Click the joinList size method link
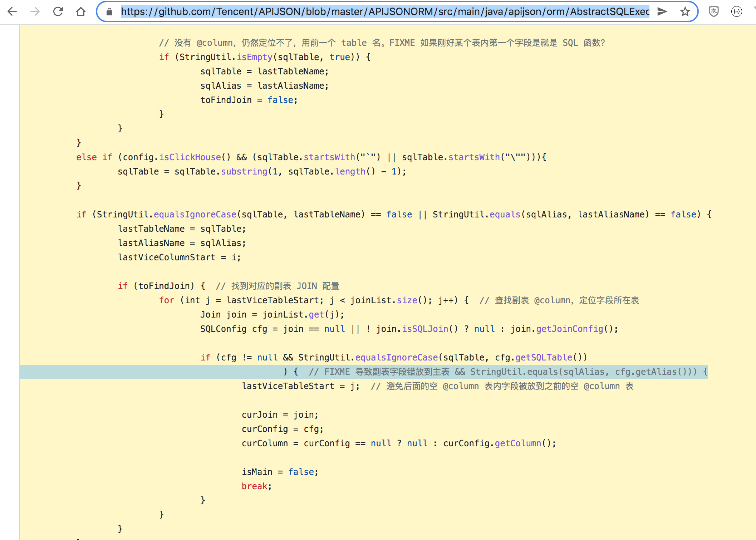756x540 pixels. (407, 300)
